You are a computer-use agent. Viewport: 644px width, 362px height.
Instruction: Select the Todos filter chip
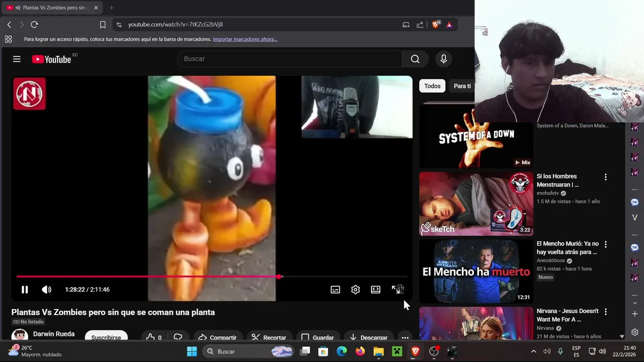tap(432, 86)
